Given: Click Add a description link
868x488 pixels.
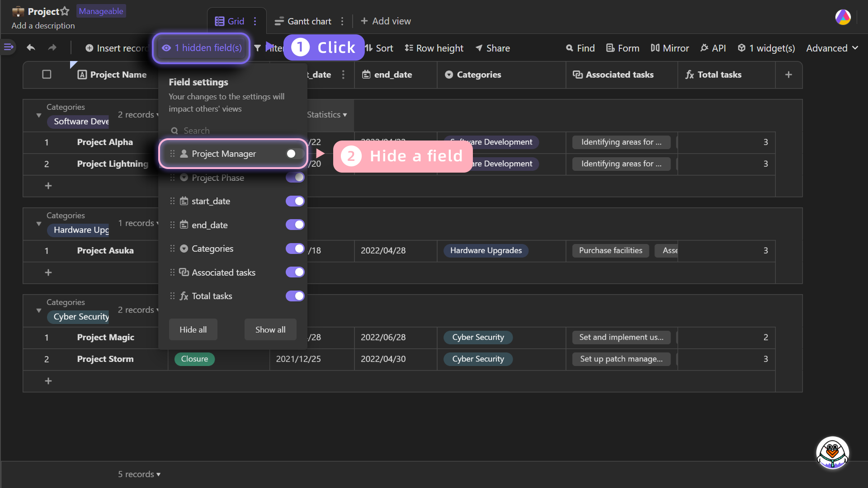Looking at the screenshot, I should (43, 26).
